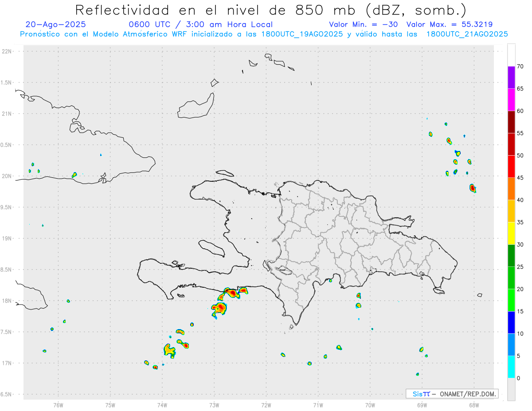Click the colorbar tick value '65'

point(520,89)
